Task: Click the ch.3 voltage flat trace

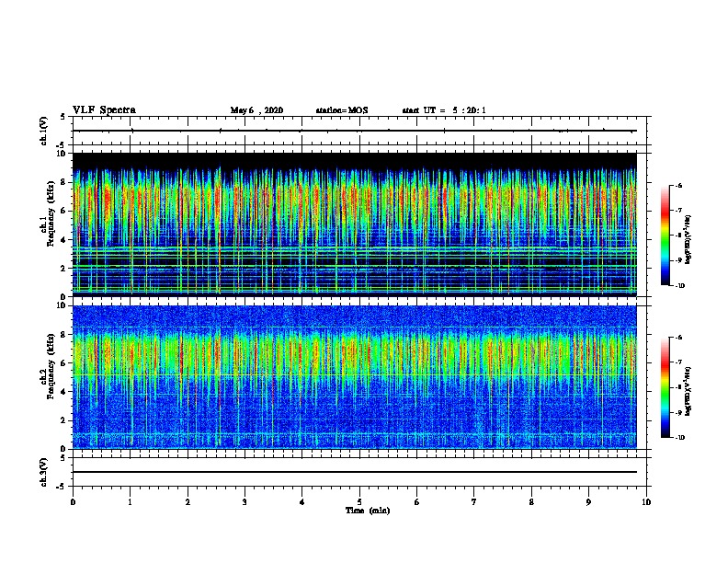Action: (x=355, y=472)
